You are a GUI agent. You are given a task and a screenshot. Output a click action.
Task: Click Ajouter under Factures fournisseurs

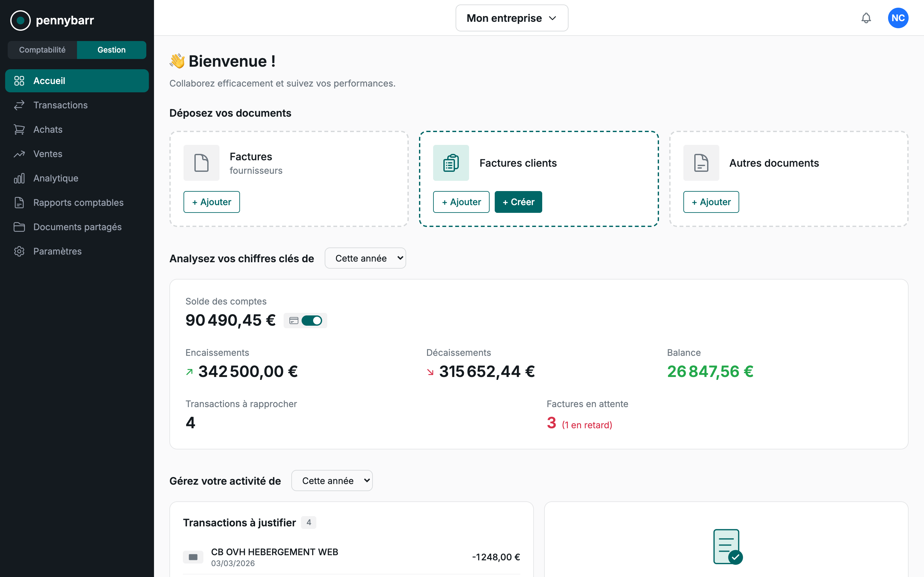(211, 202)
